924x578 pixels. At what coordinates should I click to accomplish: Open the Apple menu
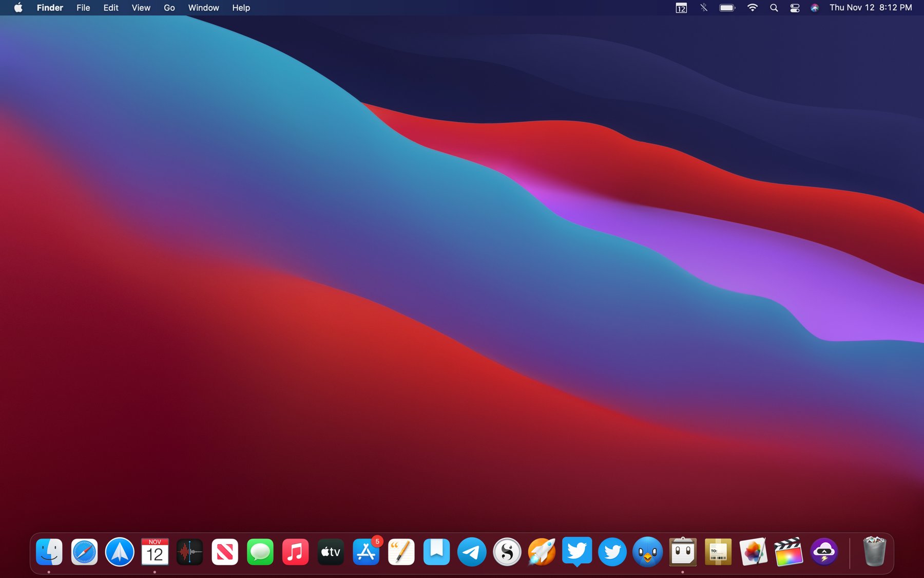point(18,8)
